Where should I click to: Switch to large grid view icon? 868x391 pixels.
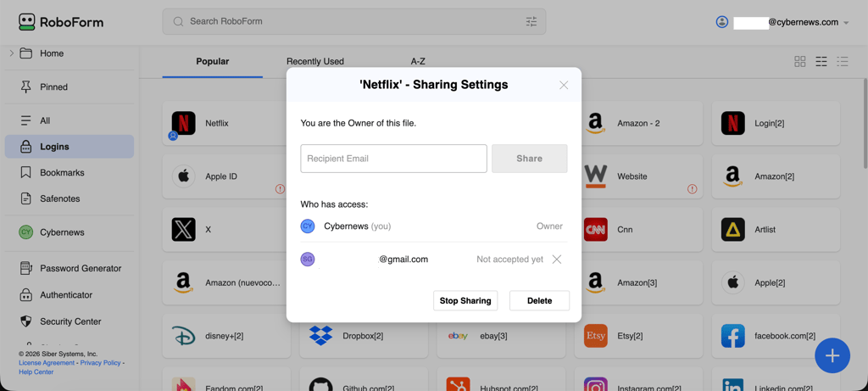pyautogui.click(x=800, y=61)
